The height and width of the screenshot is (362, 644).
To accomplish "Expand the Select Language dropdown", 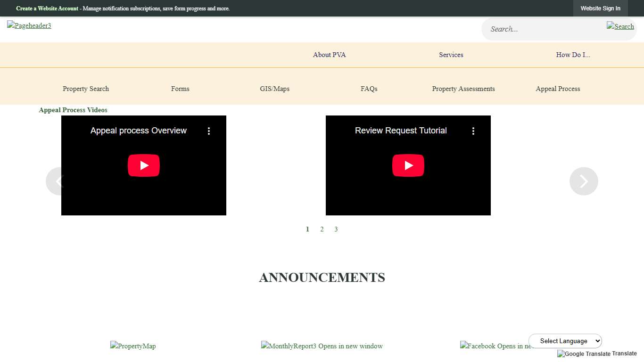I will [565, 341].
